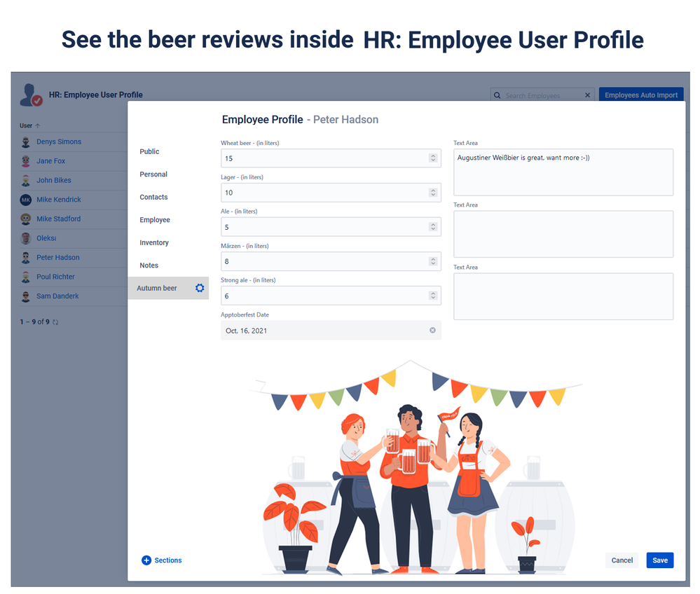Click the '1 – 9 of 9' count text

coord(35,322)
